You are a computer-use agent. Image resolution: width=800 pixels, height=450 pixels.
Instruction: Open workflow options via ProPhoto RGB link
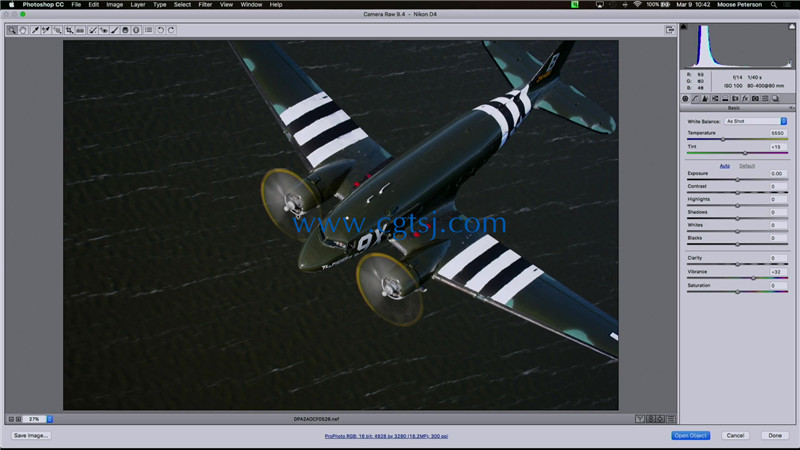(x=386, y=436)
